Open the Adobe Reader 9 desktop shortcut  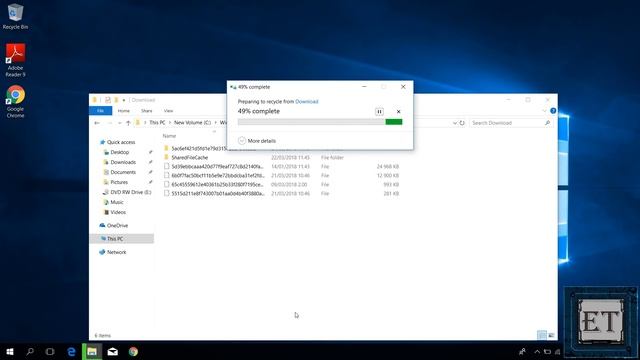(x=16, y=60)
